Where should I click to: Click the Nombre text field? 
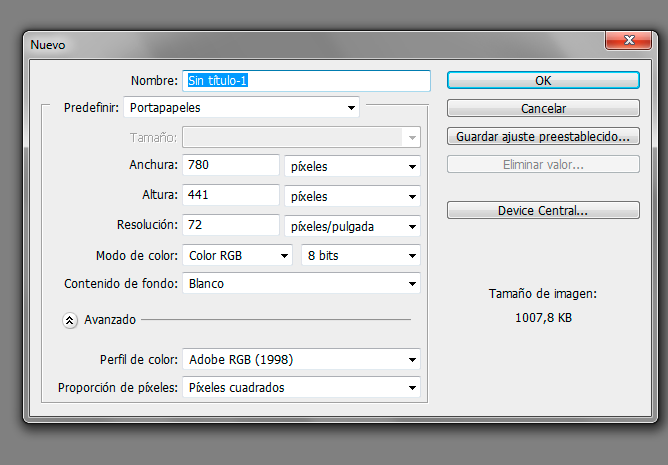tap(306, 81)
